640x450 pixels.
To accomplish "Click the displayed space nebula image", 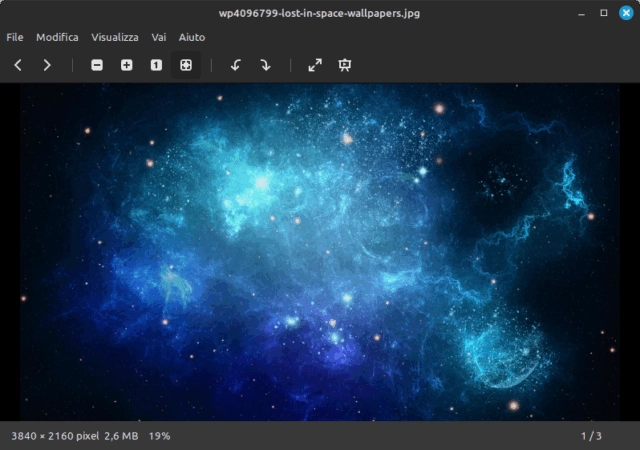I will tap(320, 252).
